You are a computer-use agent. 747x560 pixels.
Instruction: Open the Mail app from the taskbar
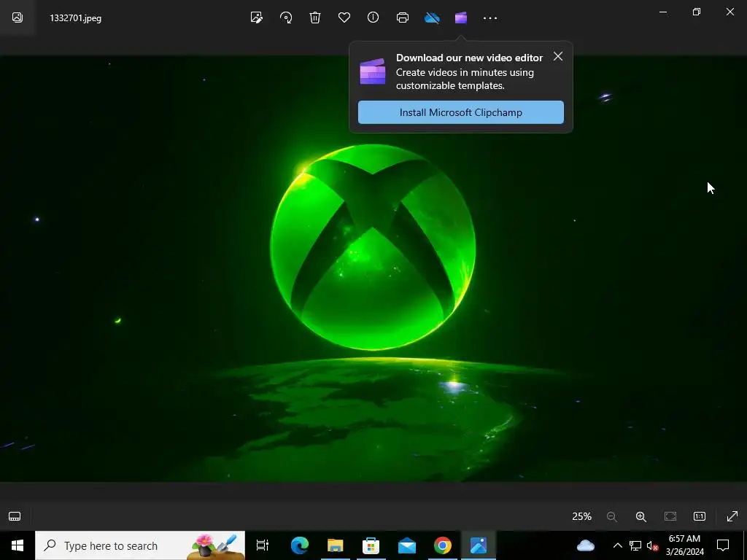[407, 545]
